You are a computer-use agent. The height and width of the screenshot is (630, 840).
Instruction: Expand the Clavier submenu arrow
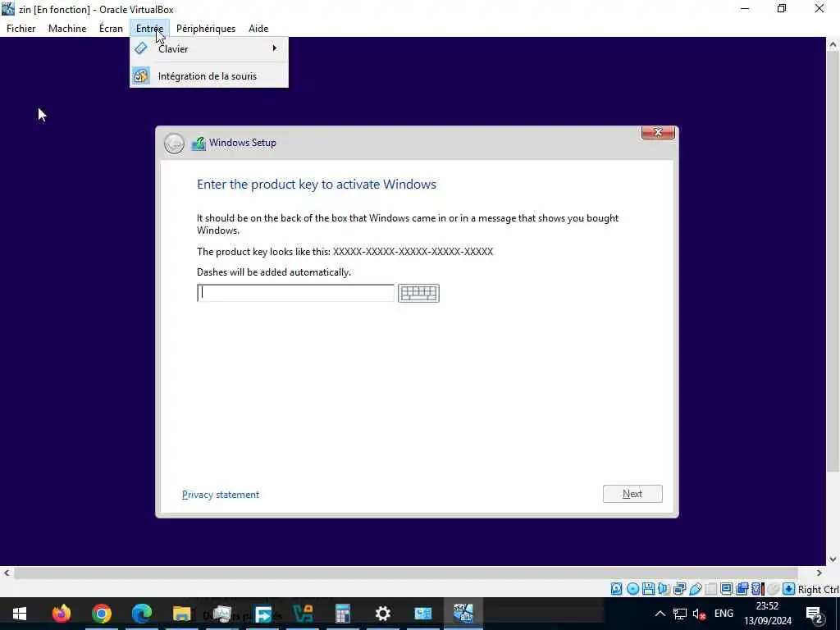click(x=274, y=48)
